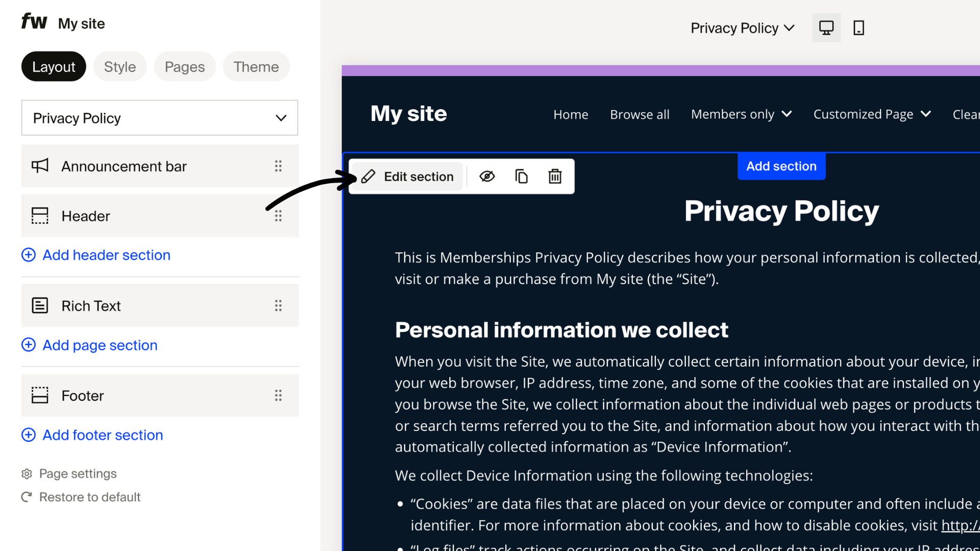The image size is (980, 551).
Task: Click Add page section link
Action: (100, 345)
